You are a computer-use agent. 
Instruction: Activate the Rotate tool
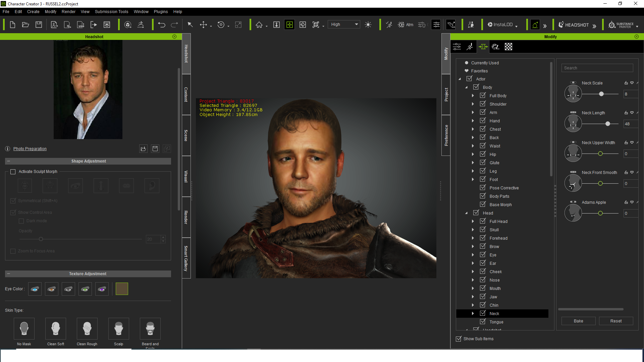pos(221,24)
